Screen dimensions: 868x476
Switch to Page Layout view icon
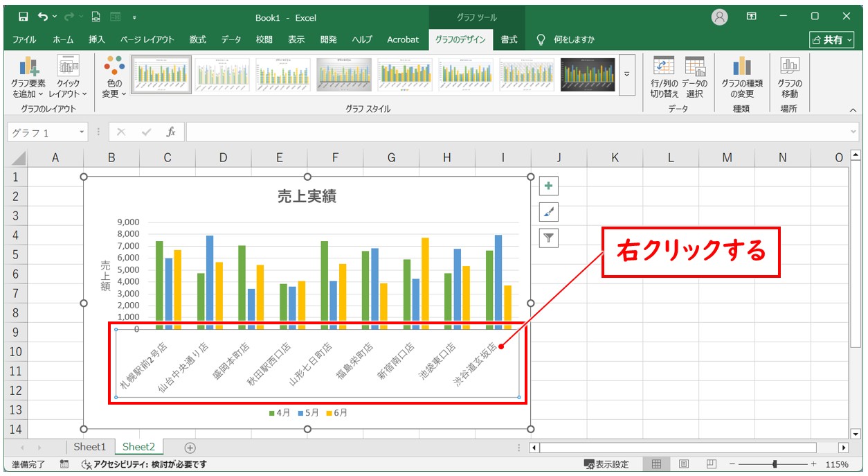(x=684, y=464)
